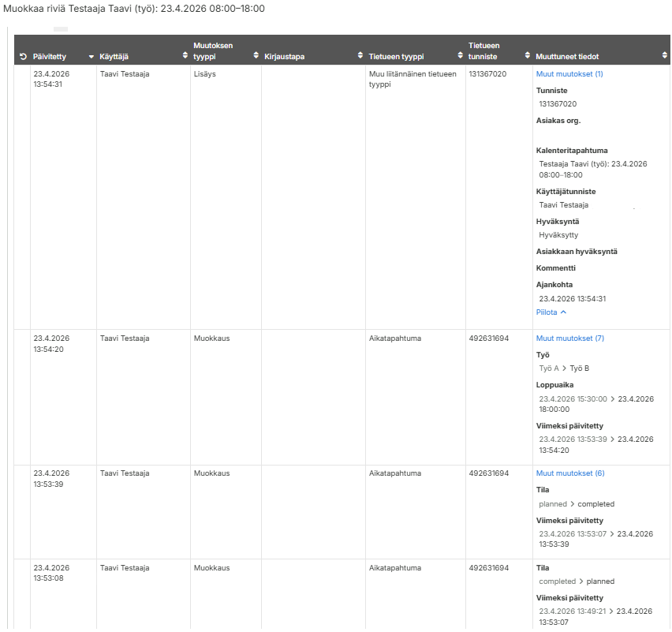Click sort arrows on Käyttäjä column
This screenshot has height=632, width=672.
[185, 57]
